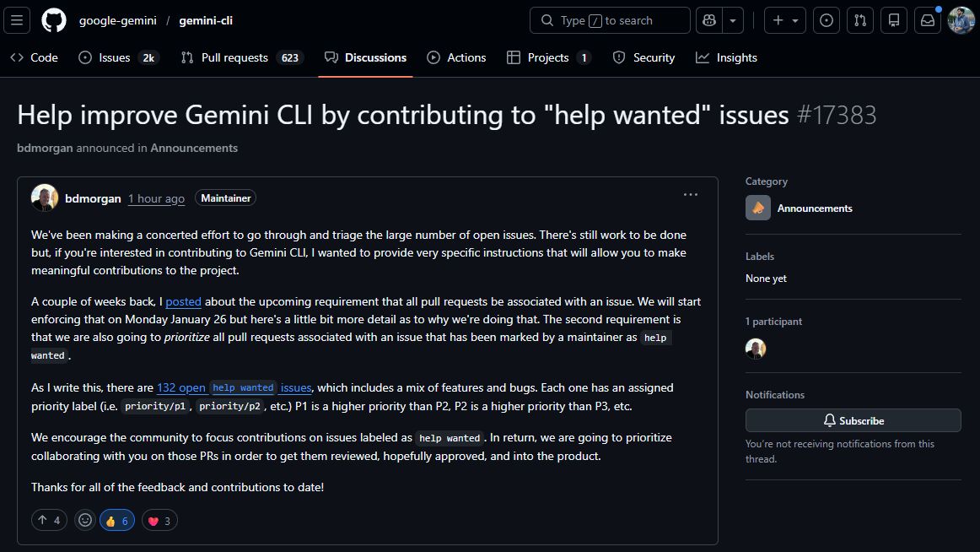Screen dimensions: 980x552
Task: Toggle the thumbs up reaction
Action: tap(117, 520)
